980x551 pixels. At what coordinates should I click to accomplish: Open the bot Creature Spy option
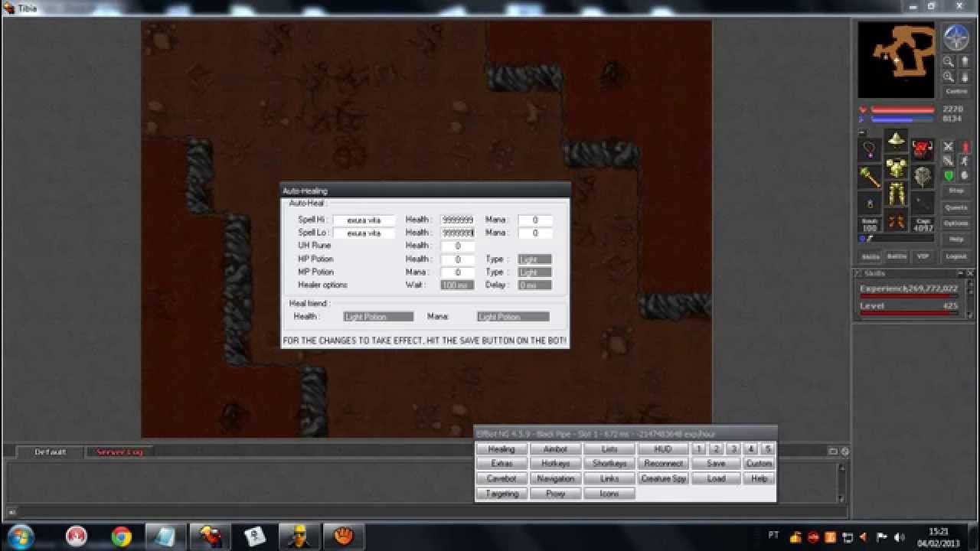click(663, 478)
